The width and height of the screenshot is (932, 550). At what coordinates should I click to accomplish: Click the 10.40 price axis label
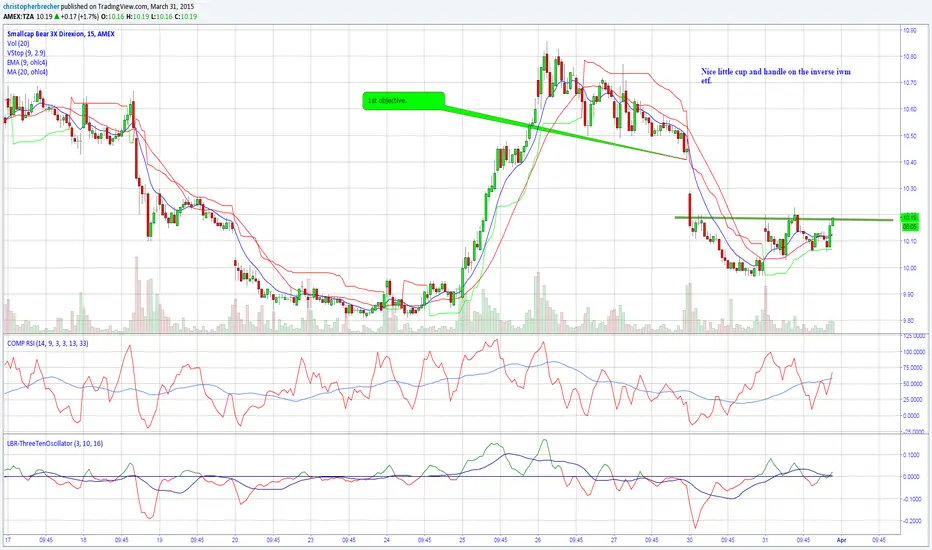coord(909,162)
